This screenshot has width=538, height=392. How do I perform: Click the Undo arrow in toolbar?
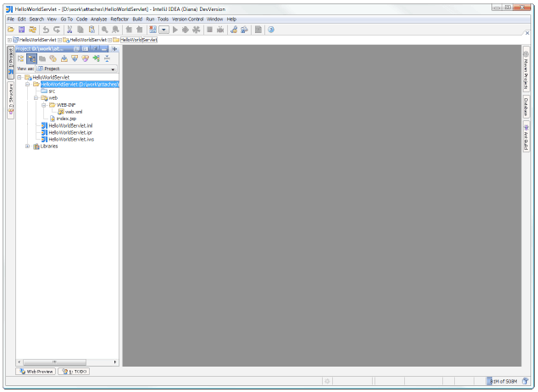point(46,30)
